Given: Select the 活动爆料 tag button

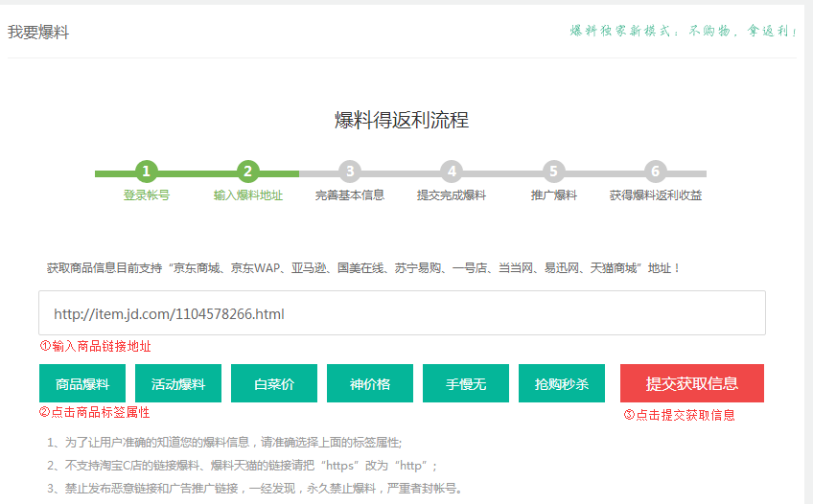Looking at the screenshot, I should tap(178, 383).
